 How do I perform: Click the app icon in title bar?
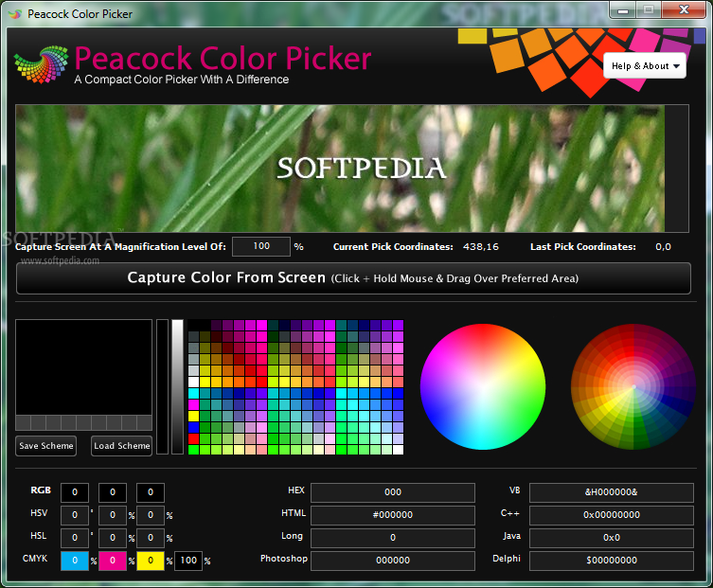(14, 14)
